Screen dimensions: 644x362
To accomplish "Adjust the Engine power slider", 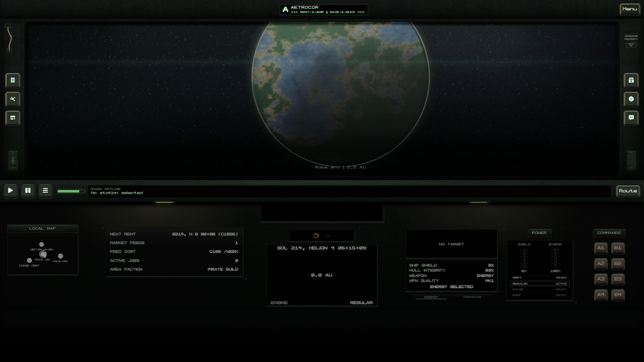I will 555,258.
